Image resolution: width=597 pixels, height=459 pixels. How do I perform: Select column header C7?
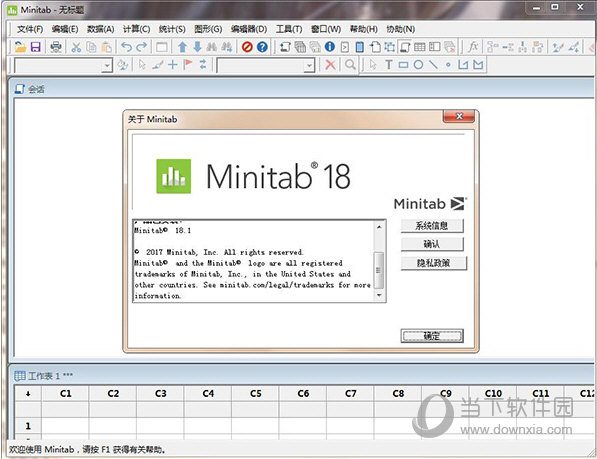coord(351,394)
